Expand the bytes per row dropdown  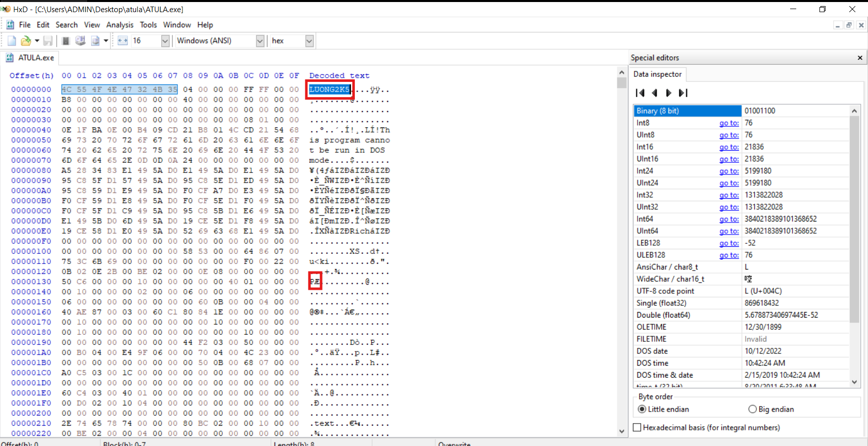(x=165, y=41)
